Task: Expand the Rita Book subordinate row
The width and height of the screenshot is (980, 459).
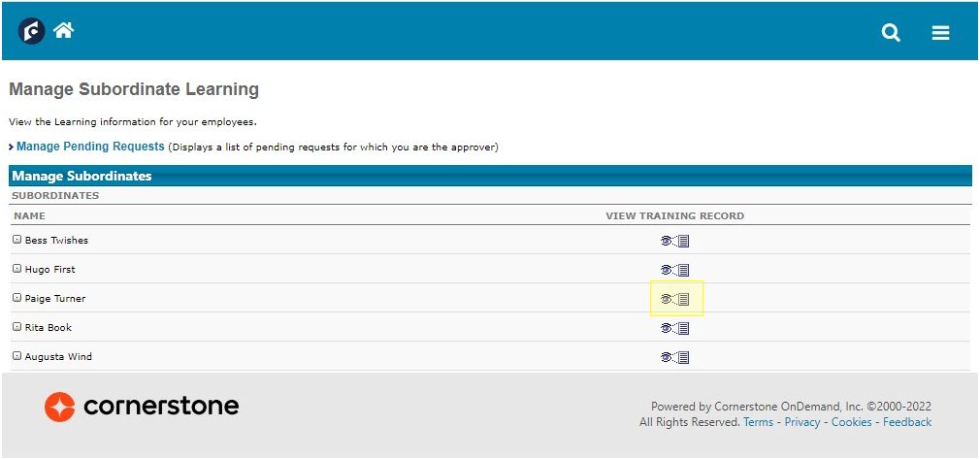Action: coord(16,327)
